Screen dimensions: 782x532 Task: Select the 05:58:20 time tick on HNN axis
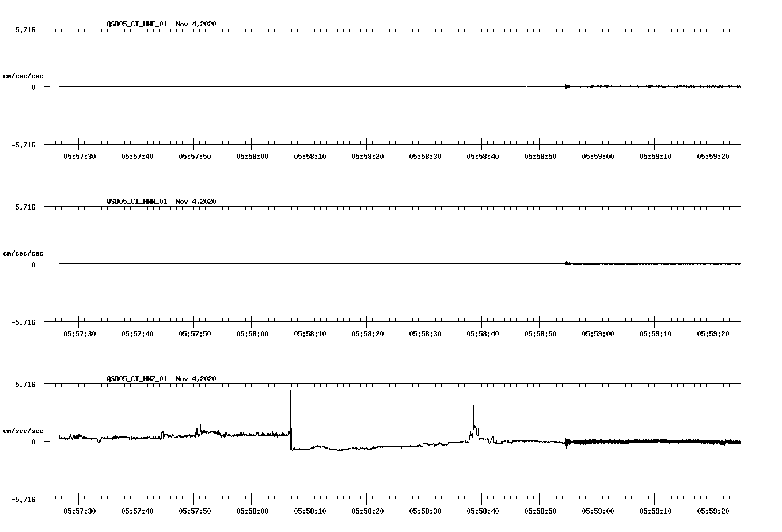pyautogui.click(x=368, y=332)
